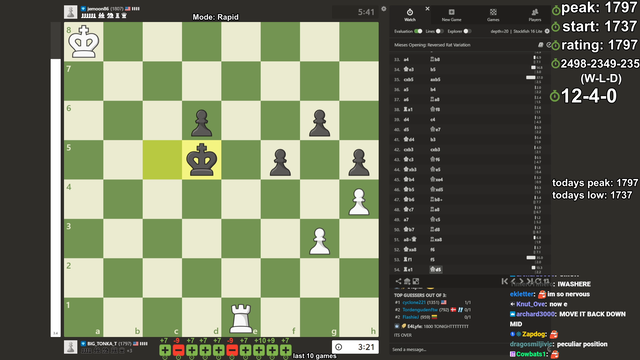Click the white king on a8
The height and width of the screenshot is (360, 640).
84,42
